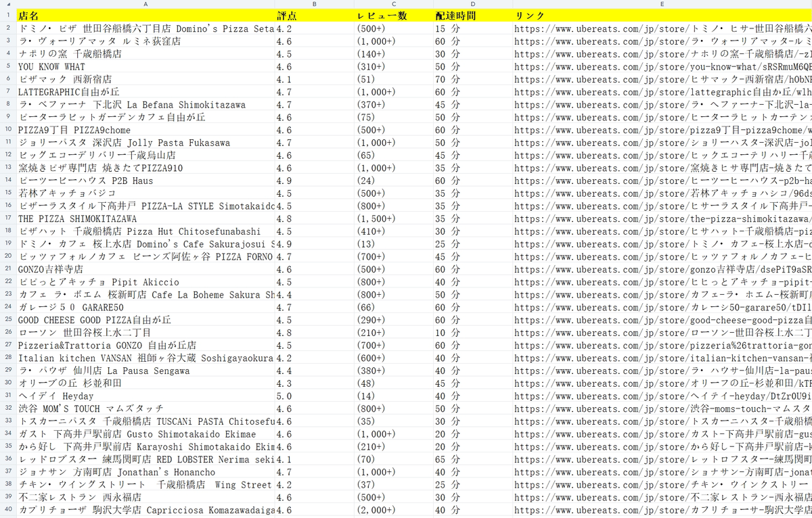812x518 pixels.
Task: Open the pizzeria%26trattoria-gonzo store link
Action: [x=662, y=345]
